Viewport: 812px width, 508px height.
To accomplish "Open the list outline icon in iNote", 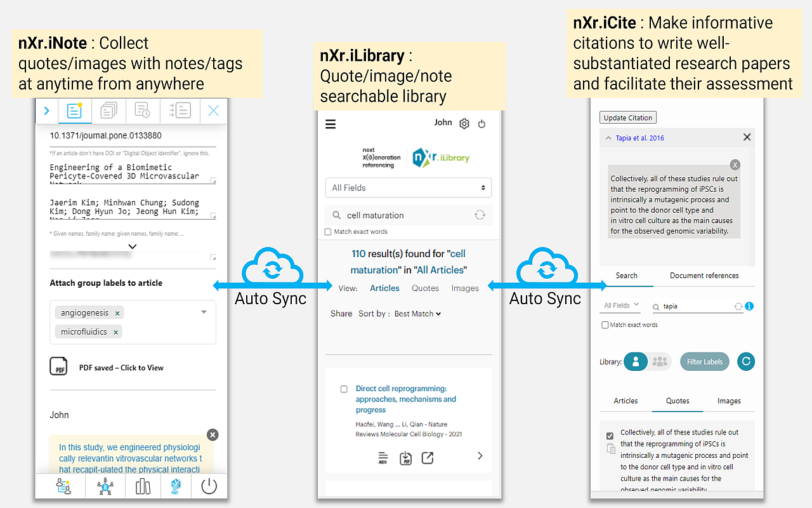I will (180, 111).
